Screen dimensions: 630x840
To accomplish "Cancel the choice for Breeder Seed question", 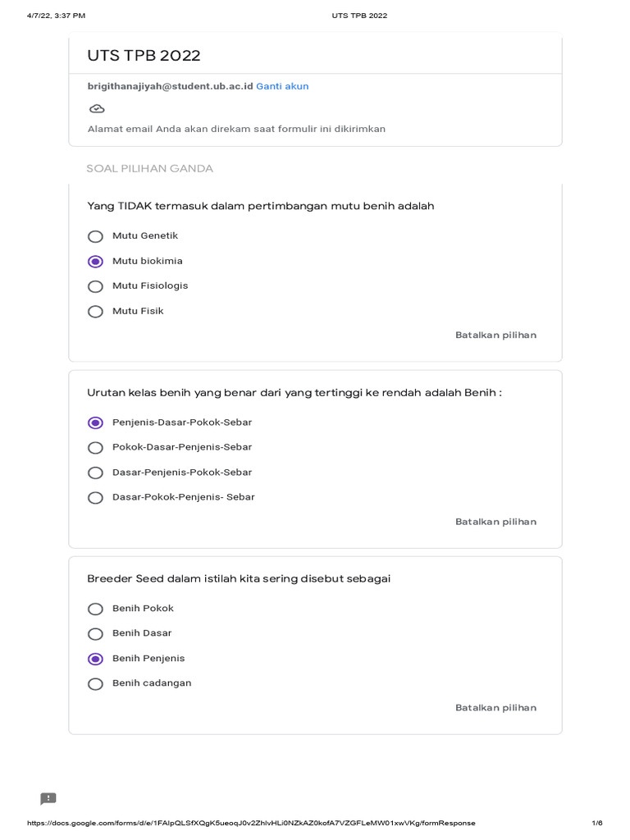I will (495, 707).
